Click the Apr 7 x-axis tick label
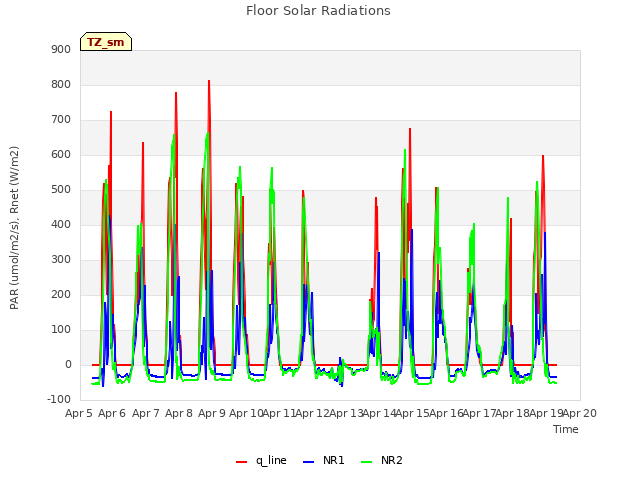640x480 pixels. (145, 413)
